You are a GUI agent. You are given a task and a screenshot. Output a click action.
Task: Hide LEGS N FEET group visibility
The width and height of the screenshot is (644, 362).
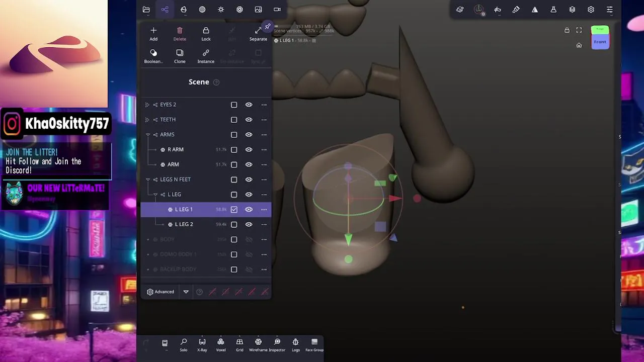tap(249, 179)
